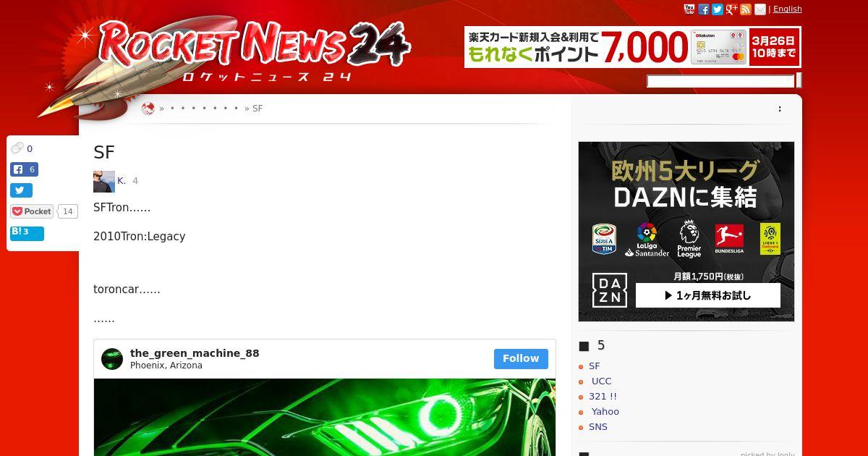Open the Rakuten Card 7,000 points banner
Screen dimensions: 868x456
(x=633, y=47)
